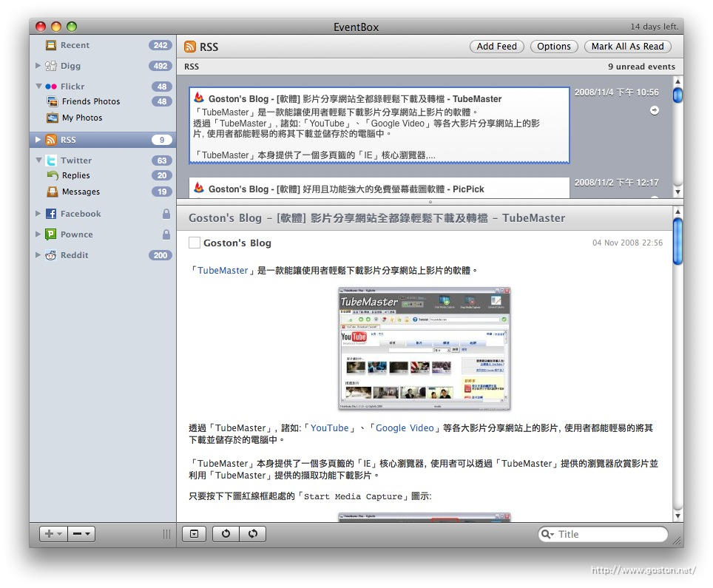
Task: Click the Replies arrow icon
Action: click(53, 175)
